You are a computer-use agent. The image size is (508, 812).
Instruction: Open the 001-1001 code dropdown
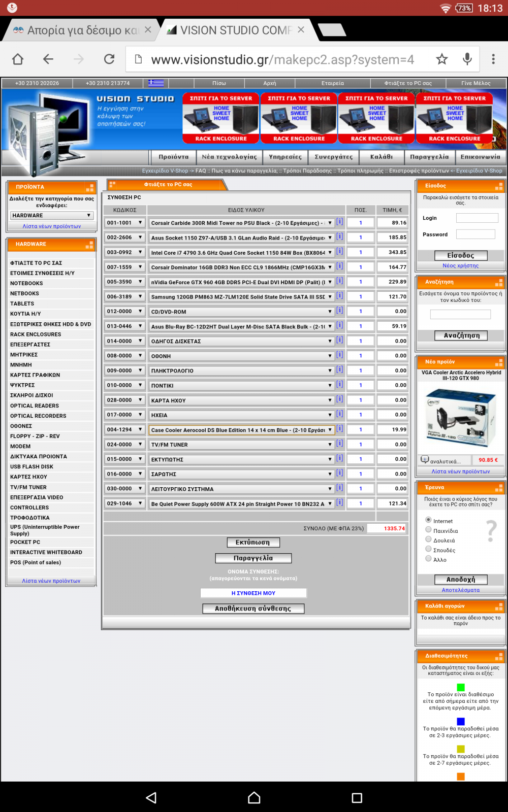pyautogui.click(x=125, y=223)
